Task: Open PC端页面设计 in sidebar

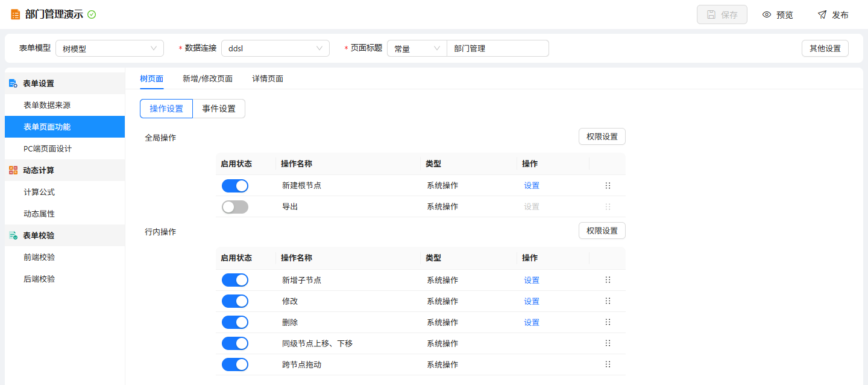Action: 65,148
